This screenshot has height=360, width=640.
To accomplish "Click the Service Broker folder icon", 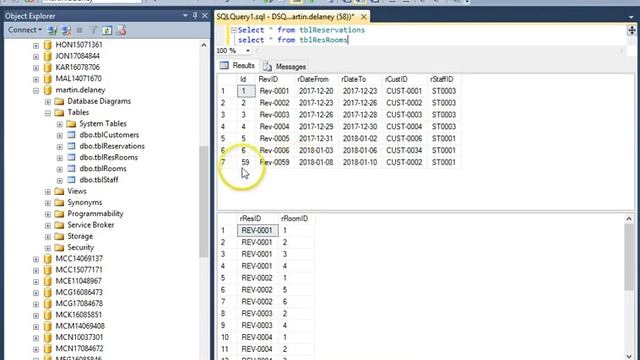I will pyautogui.click(x=59, y=225).
